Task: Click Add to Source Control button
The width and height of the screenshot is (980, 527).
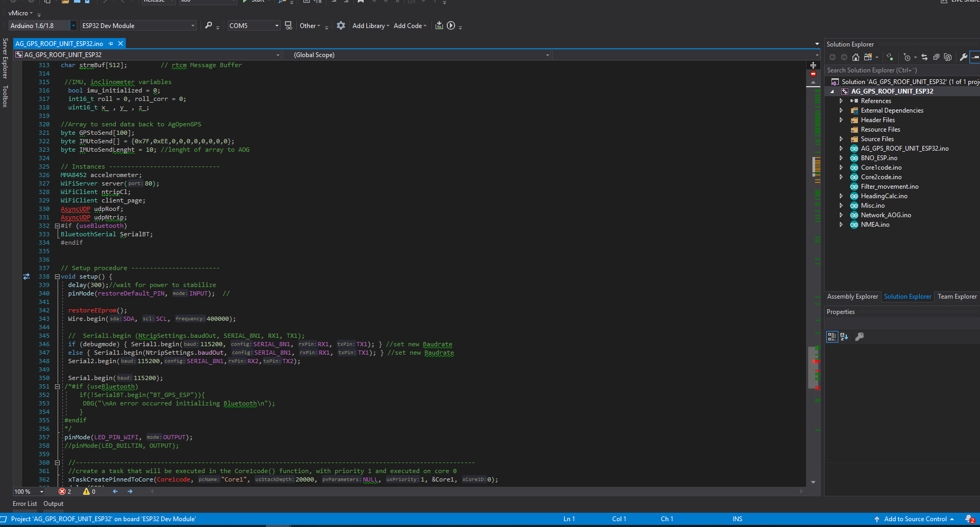Action: [x=914, y=519]
